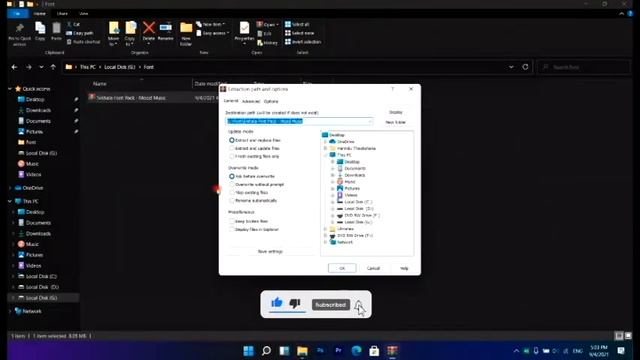Open Easy access dropdown in ribbon

point(213,33)
